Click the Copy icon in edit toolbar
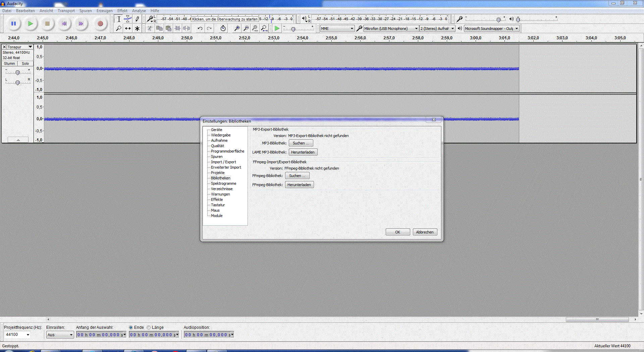The width and height of the screenshot is (644, 352). point(159,29)
